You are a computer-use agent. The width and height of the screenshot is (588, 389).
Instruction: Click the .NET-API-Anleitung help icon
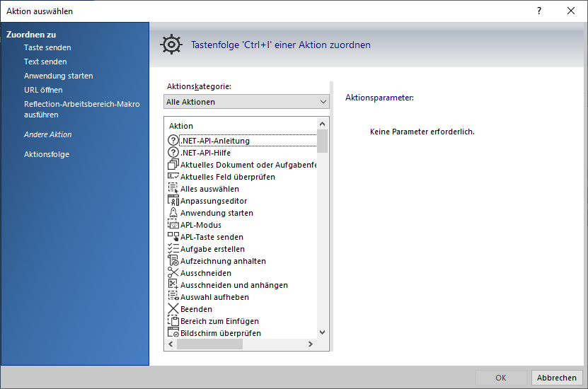coord(173,141)
